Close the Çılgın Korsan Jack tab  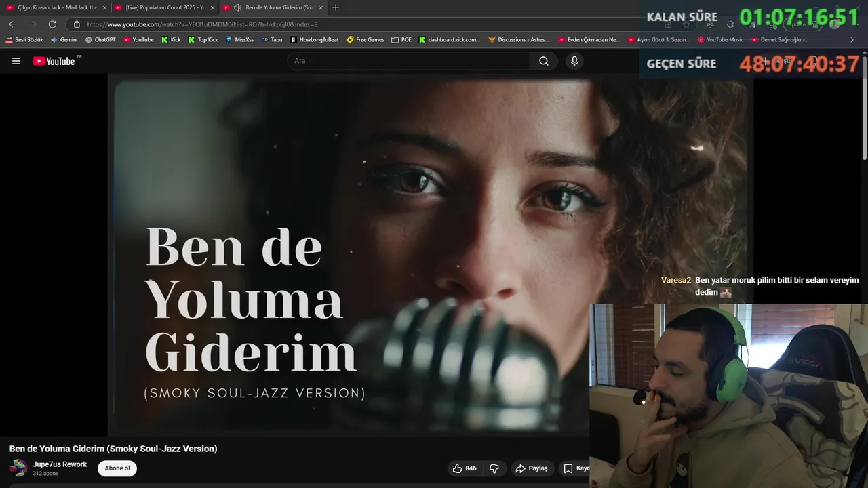104,7
